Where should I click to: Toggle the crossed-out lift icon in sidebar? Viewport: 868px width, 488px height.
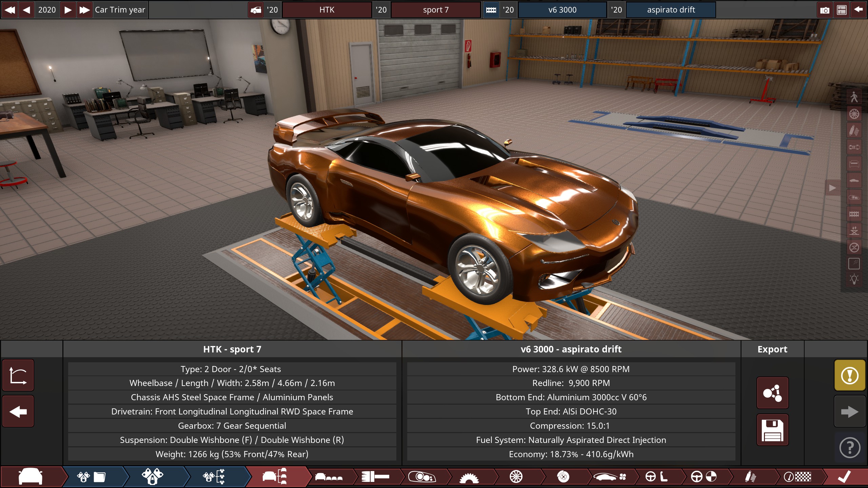tap(854, 247)
